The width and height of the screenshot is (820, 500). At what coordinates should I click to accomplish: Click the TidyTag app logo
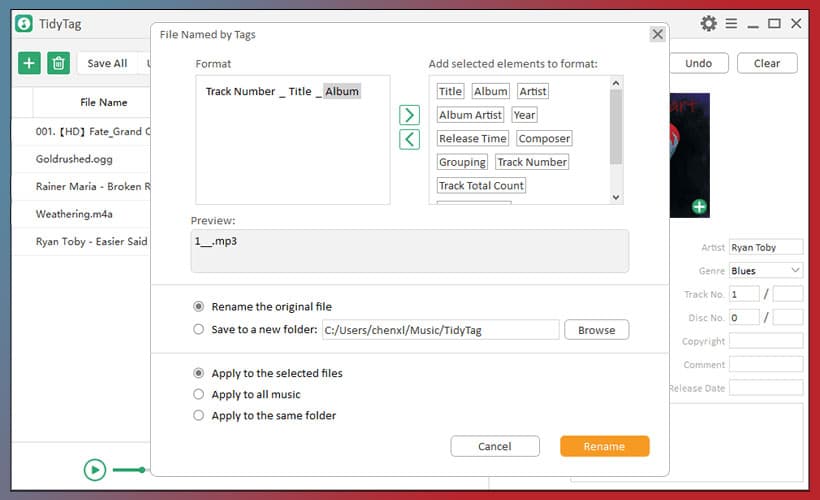(24, 24)
